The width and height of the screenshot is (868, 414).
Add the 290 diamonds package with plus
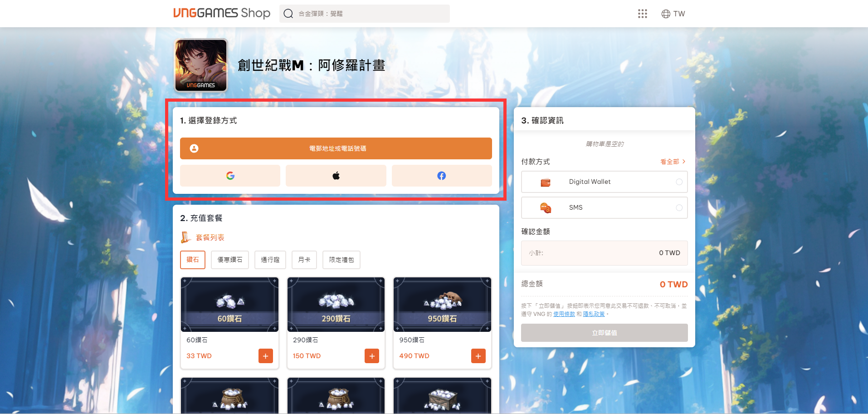[x=372, y=356]
